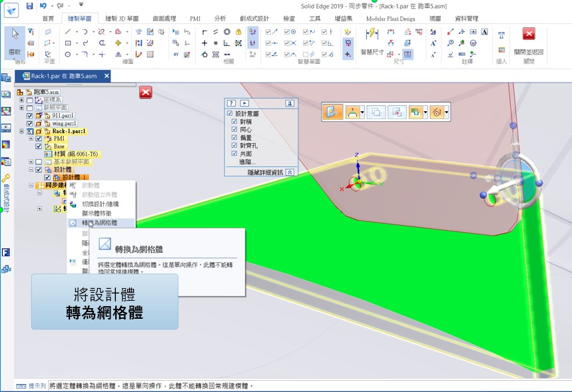Image resolution: width=572 pixels, height=392 pixels.
Task: Click the insert image icon in 插入
Action: pyautogui.click(x=501, y=50)
